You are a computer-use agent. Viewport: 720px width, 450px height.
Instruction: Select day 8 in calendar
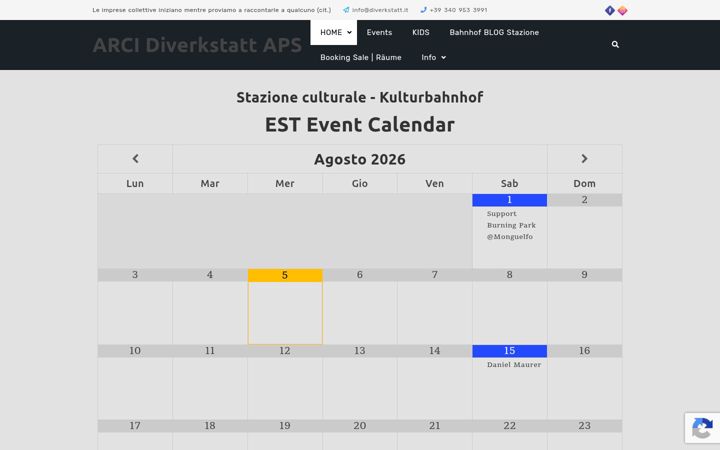pos(509,275)
